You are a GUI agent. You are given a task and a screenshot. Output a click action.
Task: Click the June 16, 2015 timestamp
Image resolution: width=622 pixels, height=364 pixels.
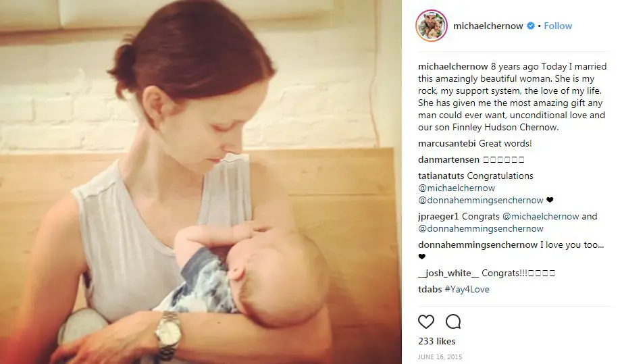pos(440,357)
